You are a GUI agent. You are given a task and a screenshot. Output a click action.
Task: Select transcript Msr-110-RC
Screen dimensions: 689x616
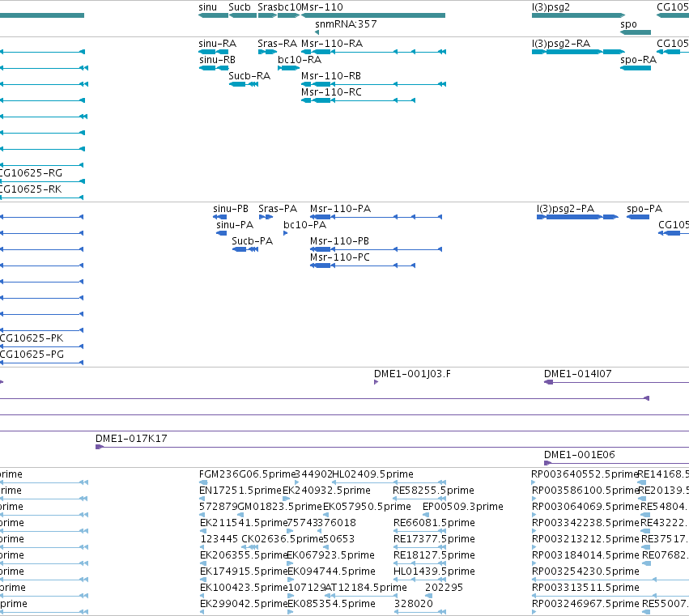pos(331,92)
